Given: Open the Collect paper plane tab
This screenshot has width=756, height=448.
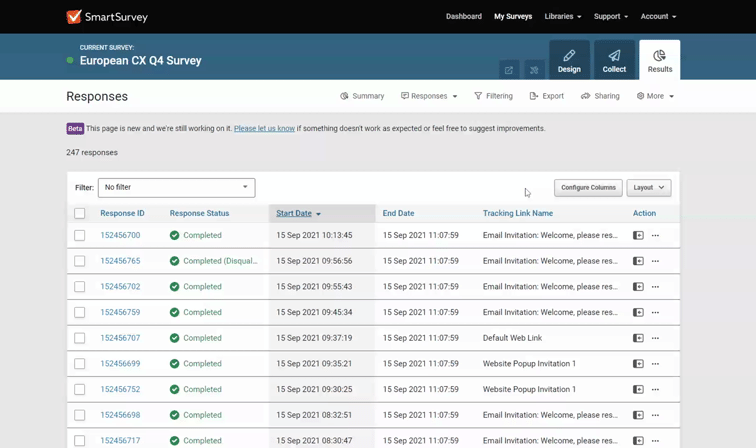Looking at the screenshot, I should click(x=614, y=60).
